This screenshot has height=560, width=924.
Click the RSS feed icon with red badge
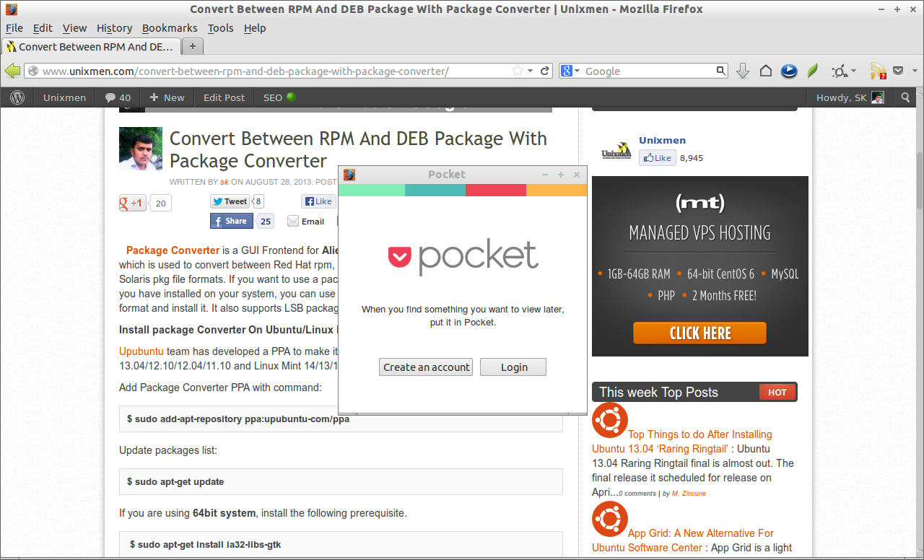click(x=878, y=71)
